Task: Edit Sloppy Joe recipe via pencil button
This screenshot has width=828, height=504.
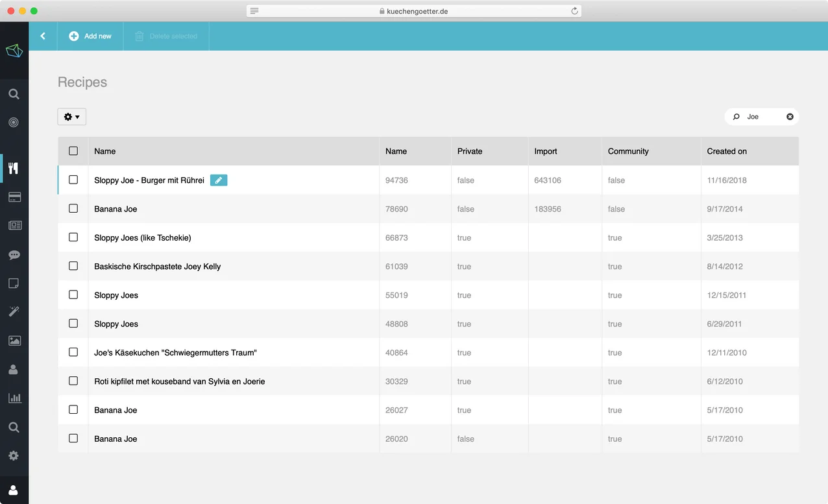Action: [x=219, y=180]
